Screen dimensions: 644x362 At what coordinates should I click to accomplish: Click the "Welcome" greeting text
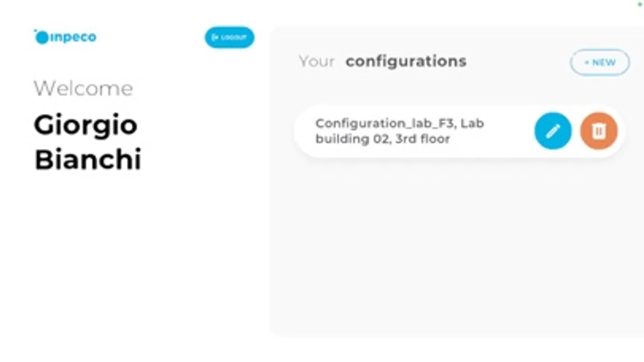coord(83,88)
